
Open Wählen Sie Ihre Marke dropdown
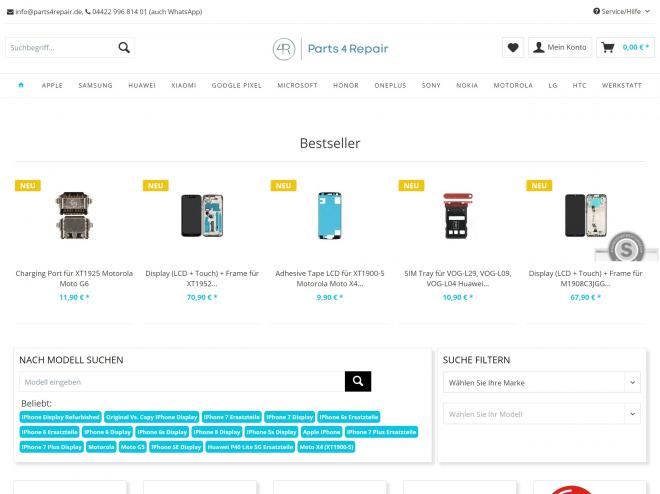542,382
